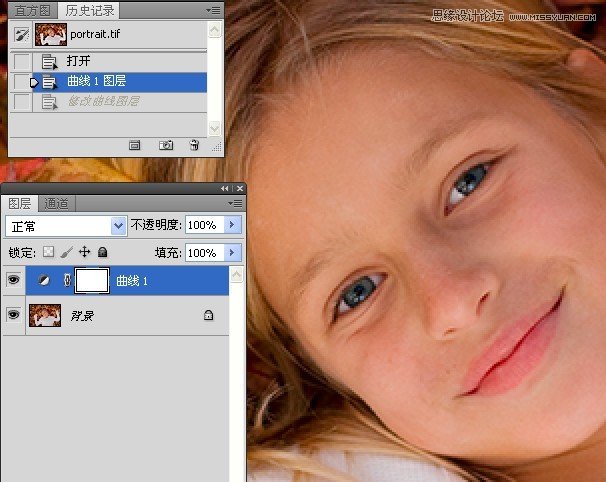Image resolution: width=606 pixels, height=482 pixels.
Task: Toggle lock image pixels brush icon
Action: (x=66, y=252)
